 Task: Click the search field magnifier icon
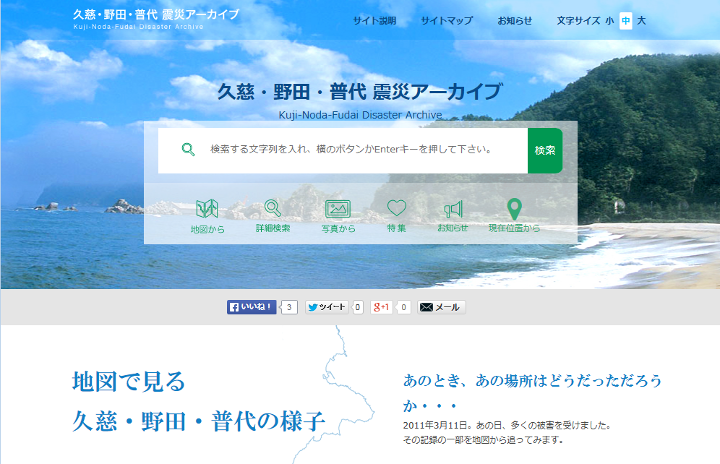188,150
